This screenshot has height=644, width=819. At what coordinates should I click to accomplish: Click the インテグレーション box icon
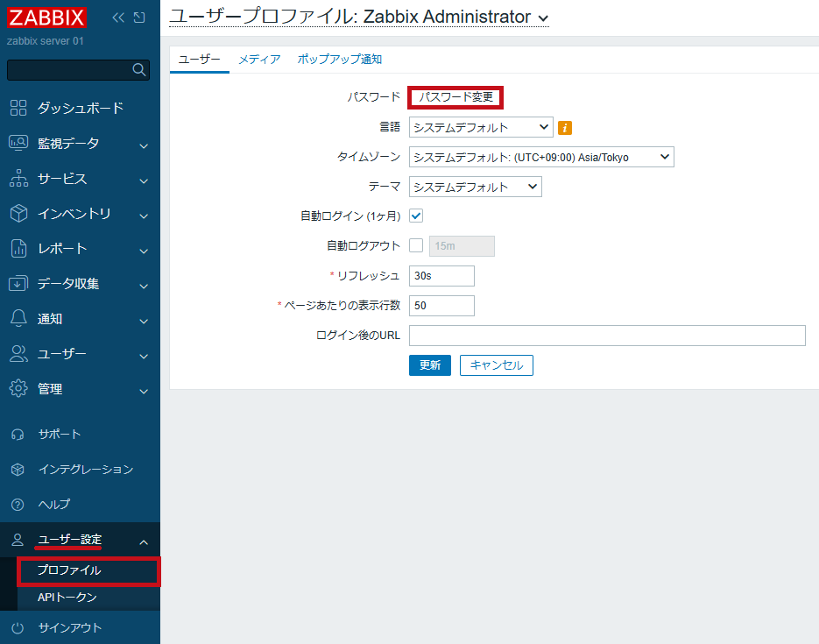18,470
